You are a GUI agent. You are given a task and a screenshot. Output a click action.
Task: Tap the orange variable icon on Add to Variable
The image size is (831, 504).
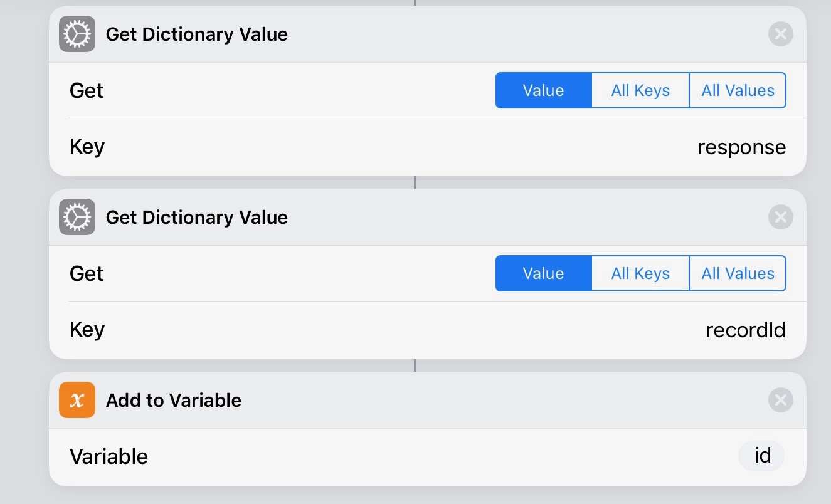pyautogui.click(x=77, y=400)
